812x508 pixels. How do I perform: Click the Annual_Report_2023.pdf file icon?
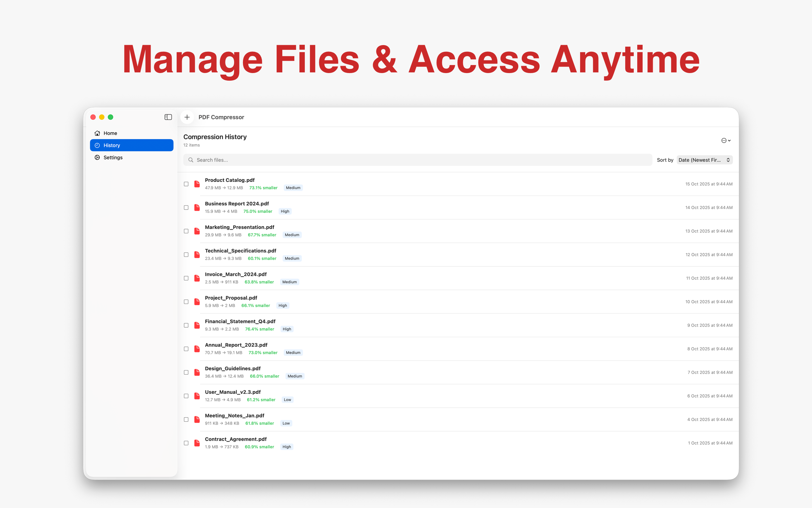[x=197, y=348]
